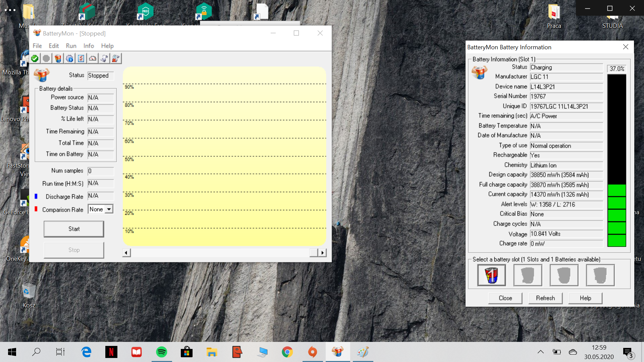Open Google Chrome from the taskbar
644x362 pixels.
pos(287,352)
